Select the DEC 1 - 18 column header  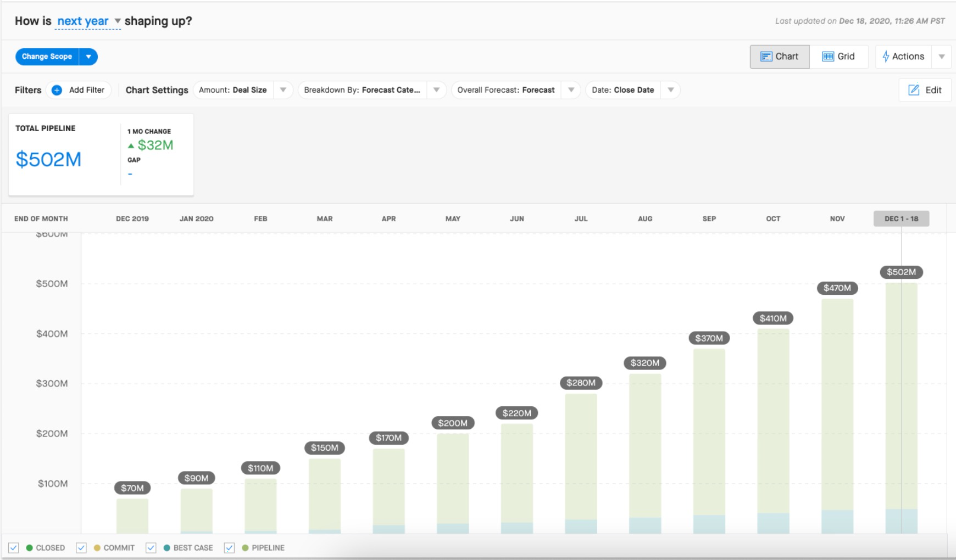click(902, 219)
